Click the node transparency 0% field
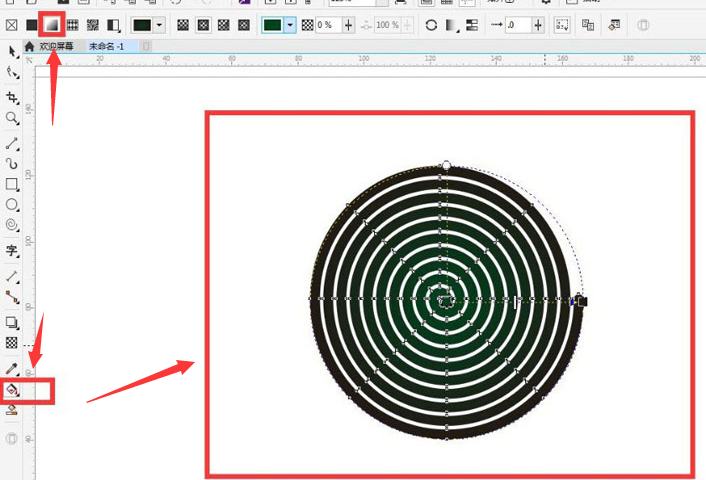 click(326, 24)
